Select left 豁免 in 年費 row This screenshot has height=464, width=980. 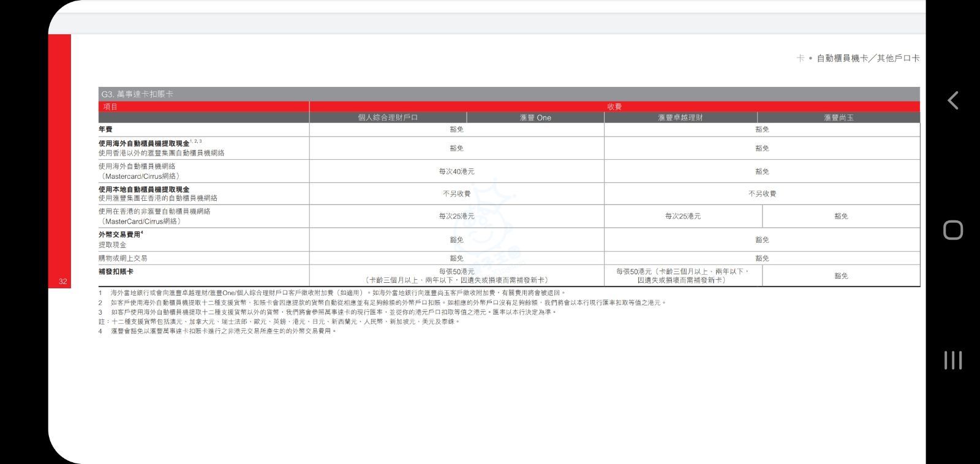[x=456, y=129]
